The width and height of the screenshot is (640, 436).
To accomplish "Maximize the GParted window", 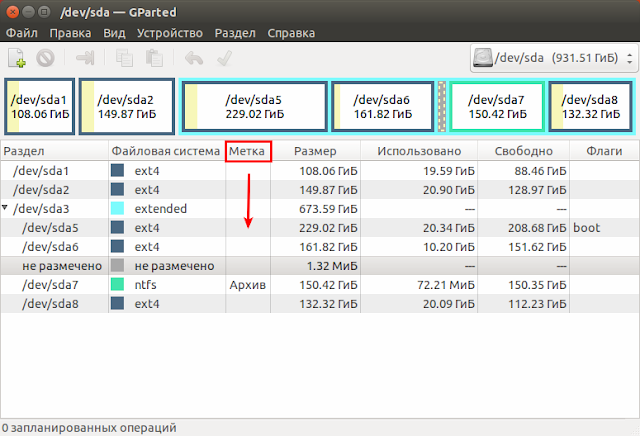I will click(44, 12).
